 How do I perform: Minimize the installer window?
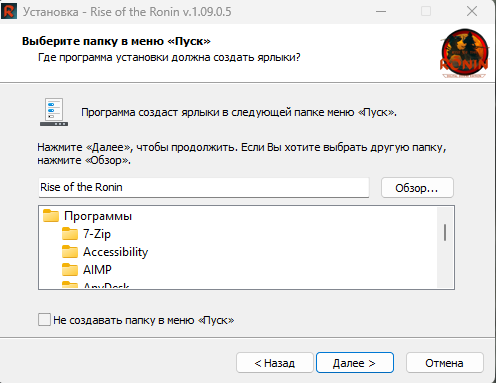[x=381, y=11]
